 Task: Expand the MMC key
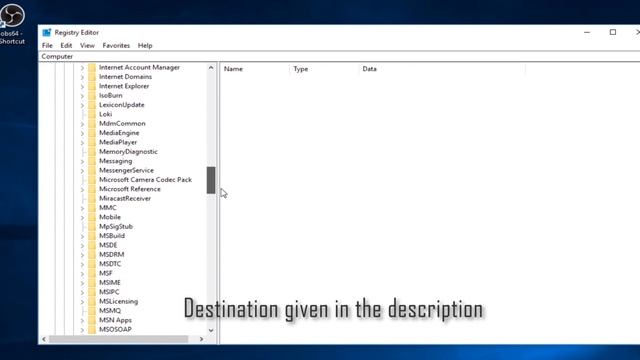pyautogui.click(x=82, y=208)
